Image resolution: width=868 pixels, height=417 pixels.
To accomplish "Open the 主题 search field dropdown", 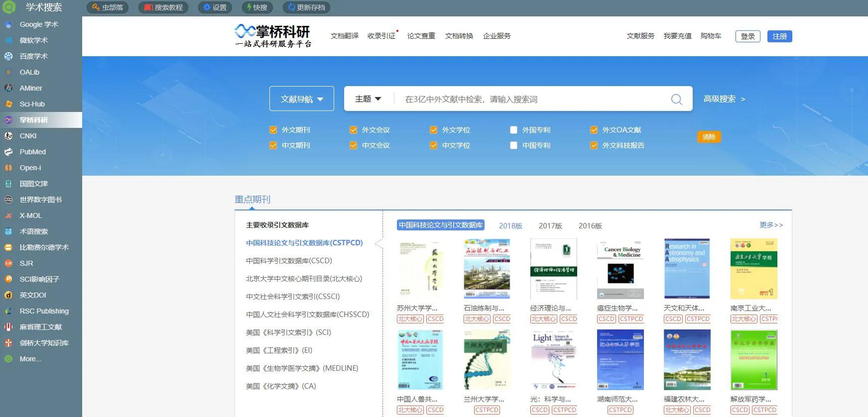I will click(368, 99).
